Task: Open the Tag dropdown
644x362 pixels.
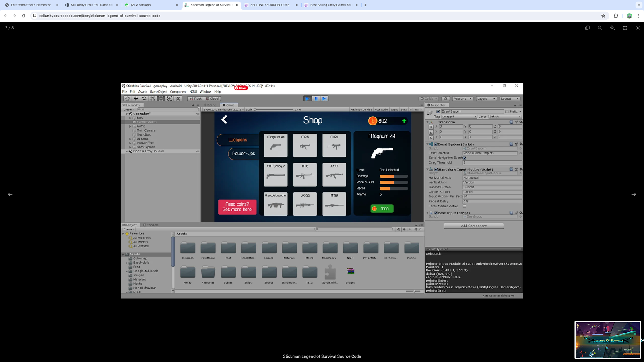Action: tap(459, 117)
